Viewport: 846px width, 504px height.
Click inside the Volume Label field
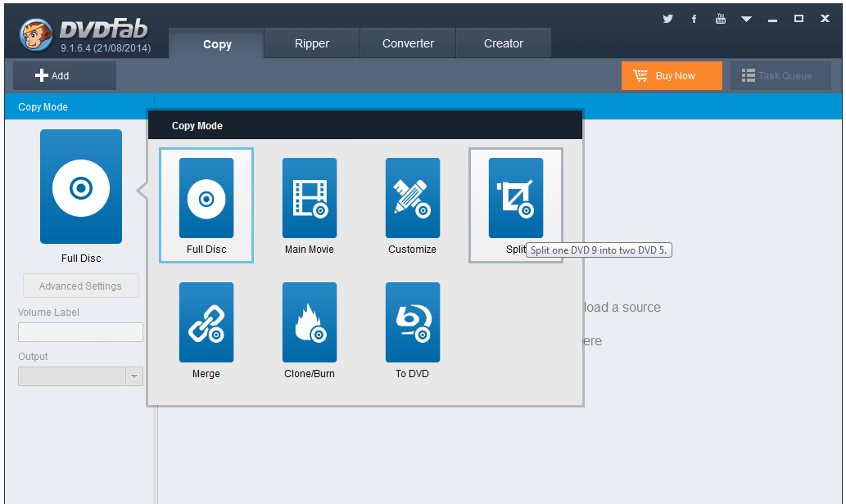click(x=80, y=331)
